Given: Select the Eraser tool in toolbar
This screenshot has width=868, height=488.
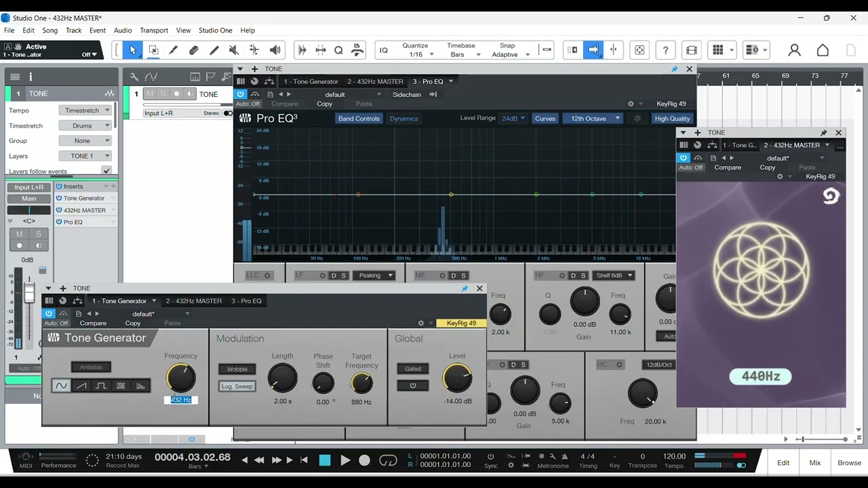Looking at the screenshot, I should pos(194,49).
